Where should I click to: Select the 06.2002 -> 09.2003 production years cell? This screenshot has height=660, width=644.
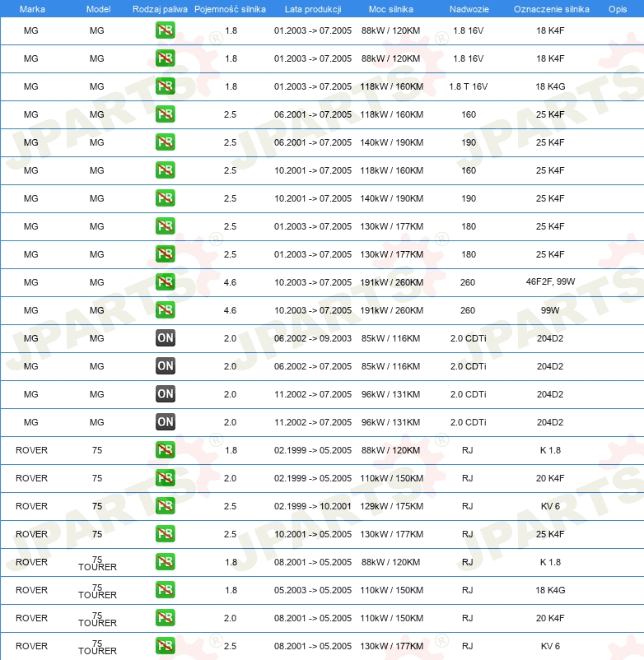coord(313,338)
